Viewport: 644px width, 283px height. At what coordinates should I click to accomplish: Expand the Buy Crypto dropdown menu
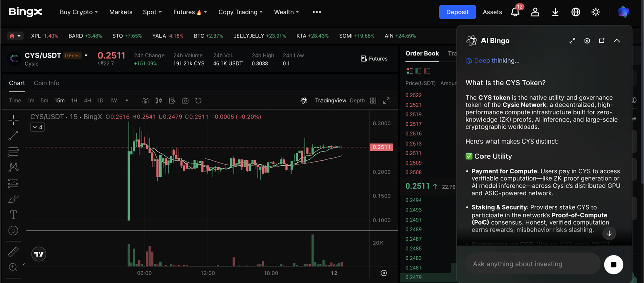[x=78, y=12]
